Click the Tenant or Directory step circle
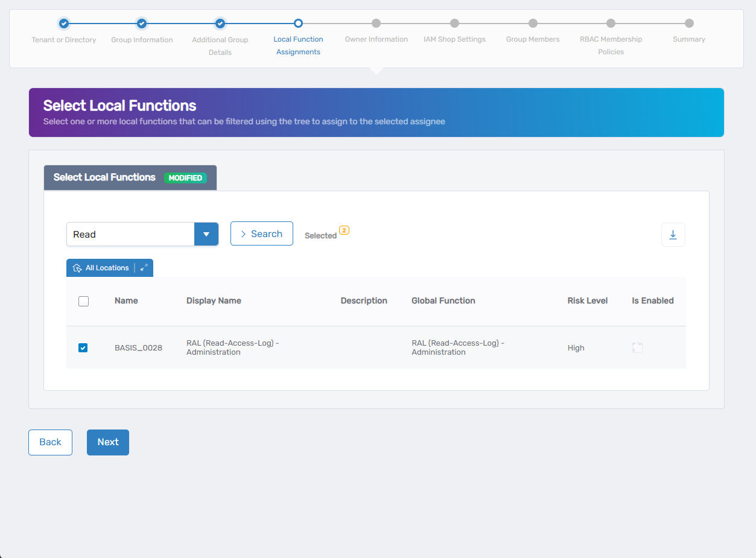This screenshot has width=756, height=558. (64, 24)
